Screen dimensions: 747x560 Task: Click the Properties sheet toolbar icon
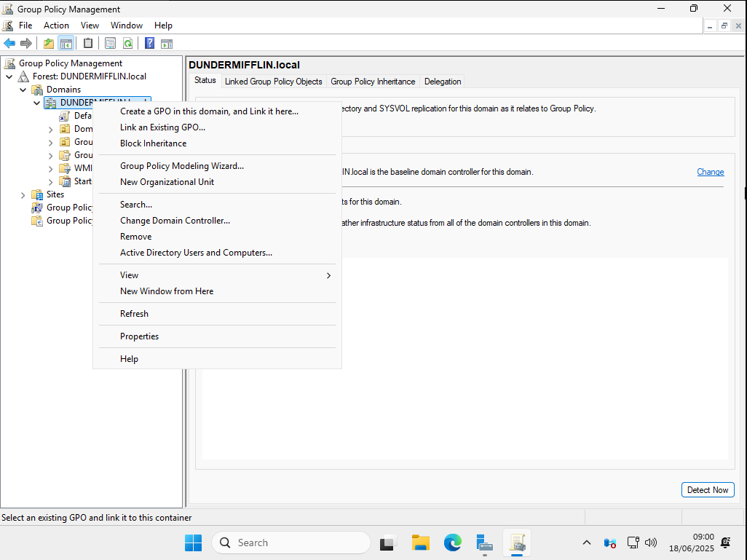(x=110, y=44)
